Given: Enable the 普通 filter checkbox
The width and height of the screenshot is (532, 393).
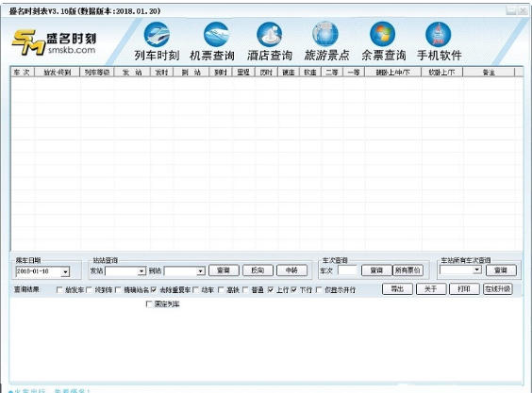Looking at the screenshot, I should click(245, 290).
